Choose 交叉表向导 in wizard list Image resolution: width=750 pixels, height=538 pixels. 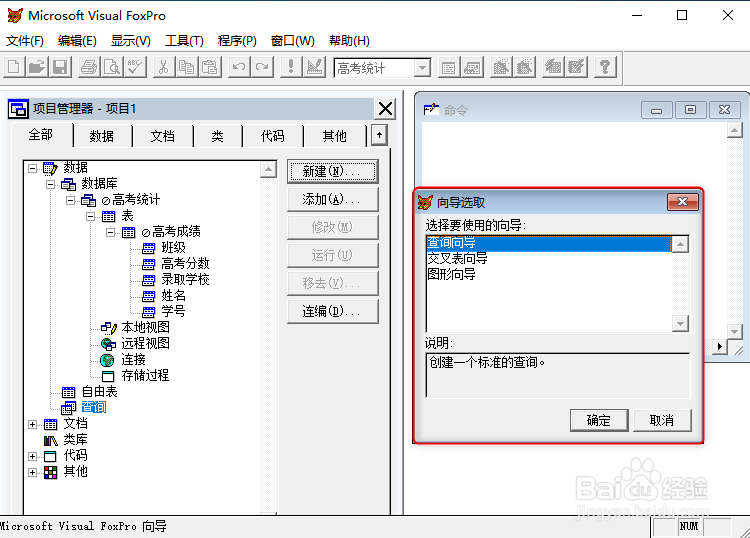pos(458,259)
